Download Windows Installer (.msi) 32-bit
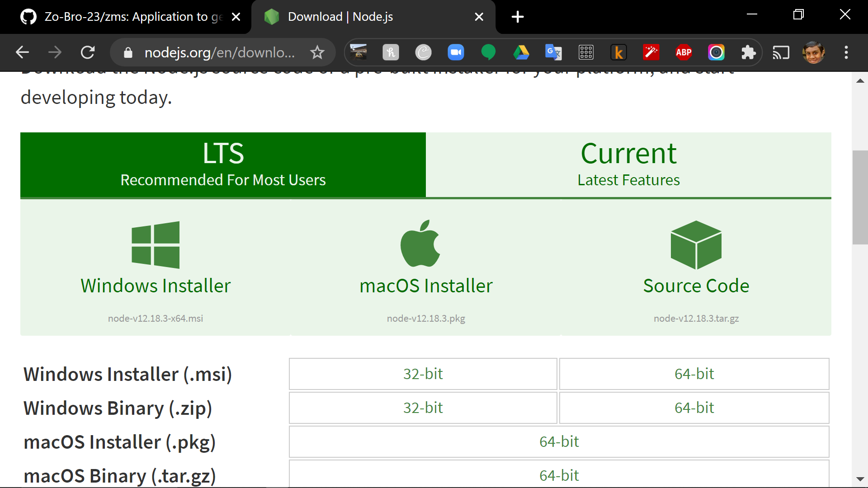Image resolution: width=868 pixels, height=488 pixels. [423, 374]
